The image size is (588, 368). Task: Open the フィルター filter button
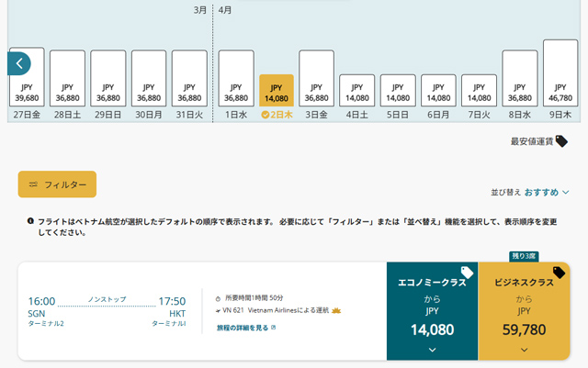click(x=57, y=184)
